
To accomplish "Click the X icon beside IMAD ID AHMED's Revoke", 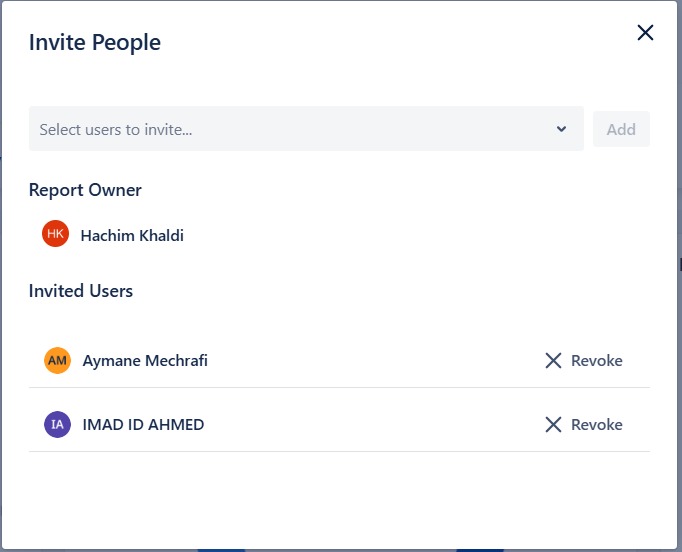I will (553, 425).
